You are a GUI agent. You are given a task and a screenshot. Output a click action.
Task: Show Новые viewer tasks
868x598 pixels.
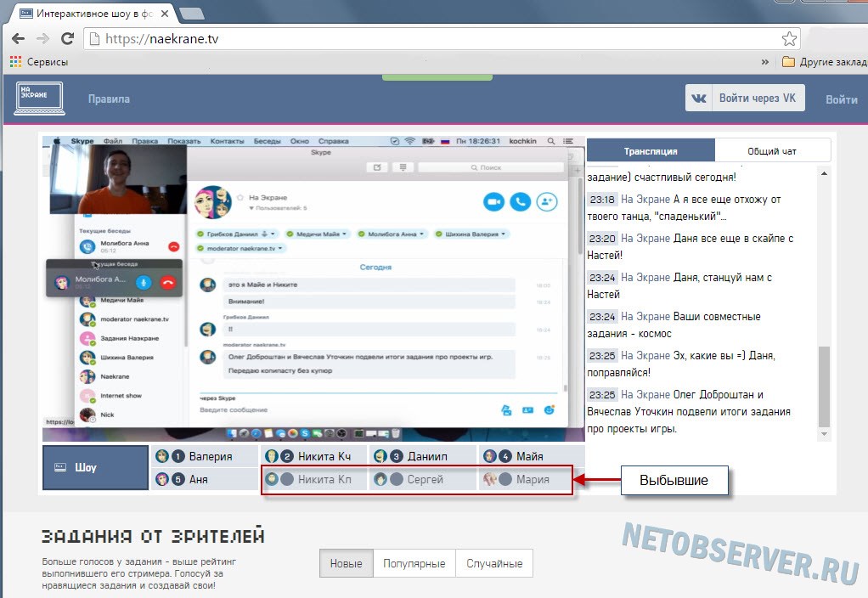coord(346,563)
